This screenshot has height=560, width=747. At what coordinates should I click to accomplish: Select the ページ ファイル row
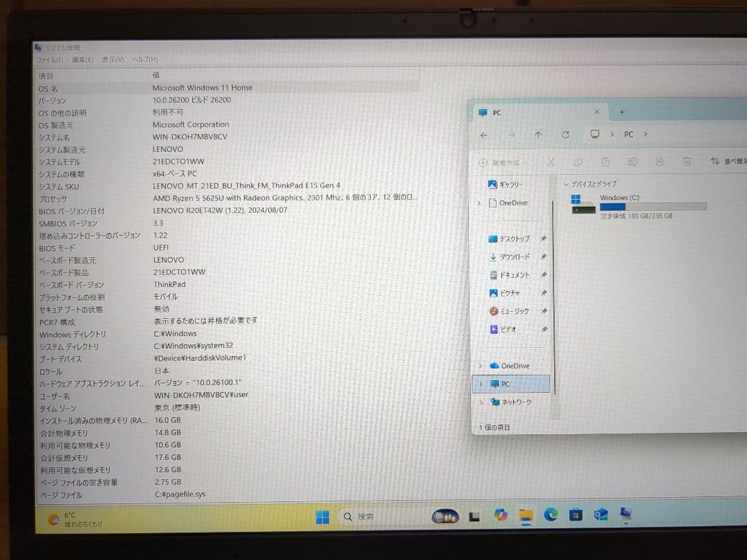229,495
